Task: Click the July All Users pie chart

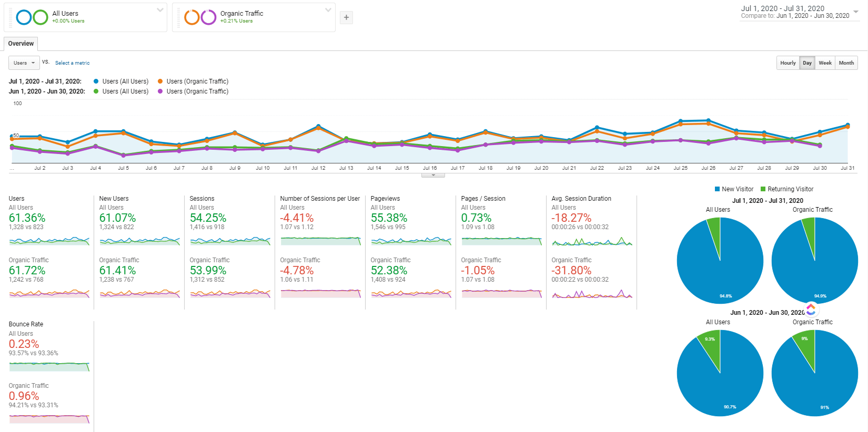Action: click(720, 261)
